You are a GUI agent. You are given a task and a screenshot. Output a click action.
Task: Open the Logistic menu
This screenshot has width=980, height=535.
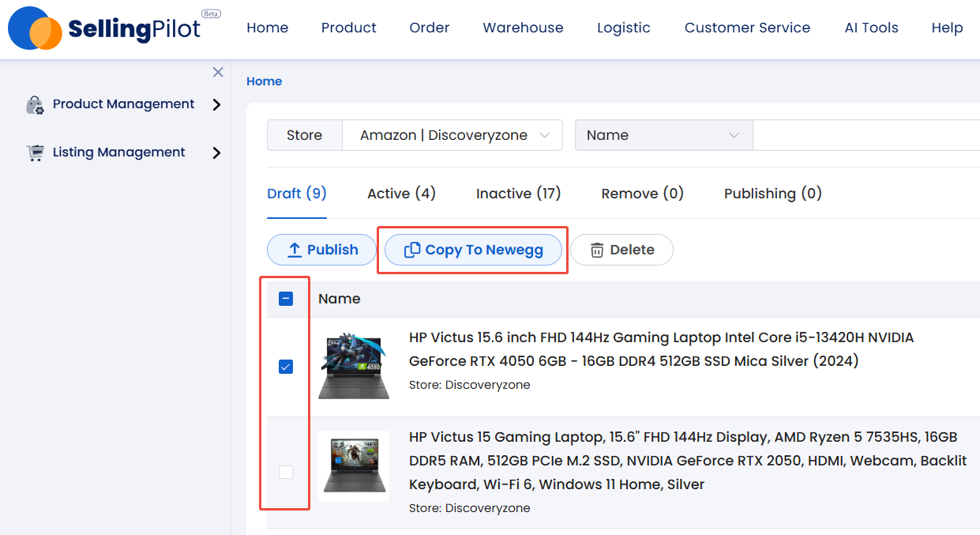[624, 28]
